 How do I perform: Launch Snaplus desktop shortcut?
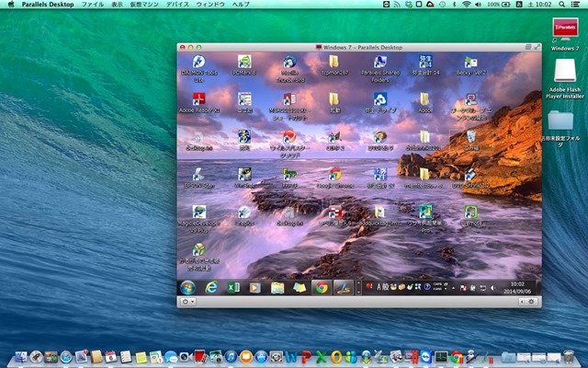244,215
